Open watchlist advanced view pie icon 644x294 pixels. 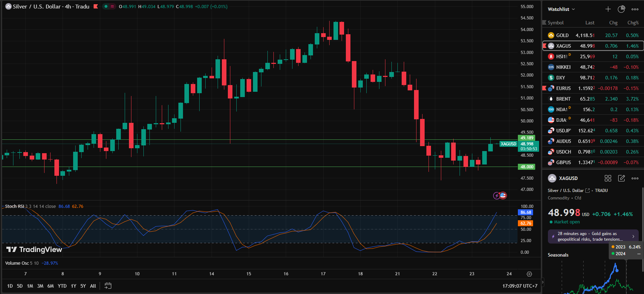(621, 9)
